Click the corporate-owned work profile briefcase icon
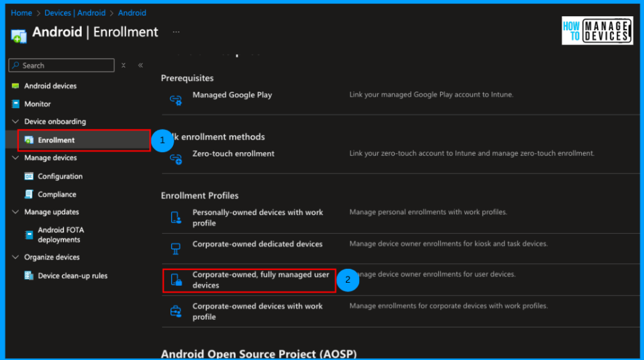 pos(176,312)
